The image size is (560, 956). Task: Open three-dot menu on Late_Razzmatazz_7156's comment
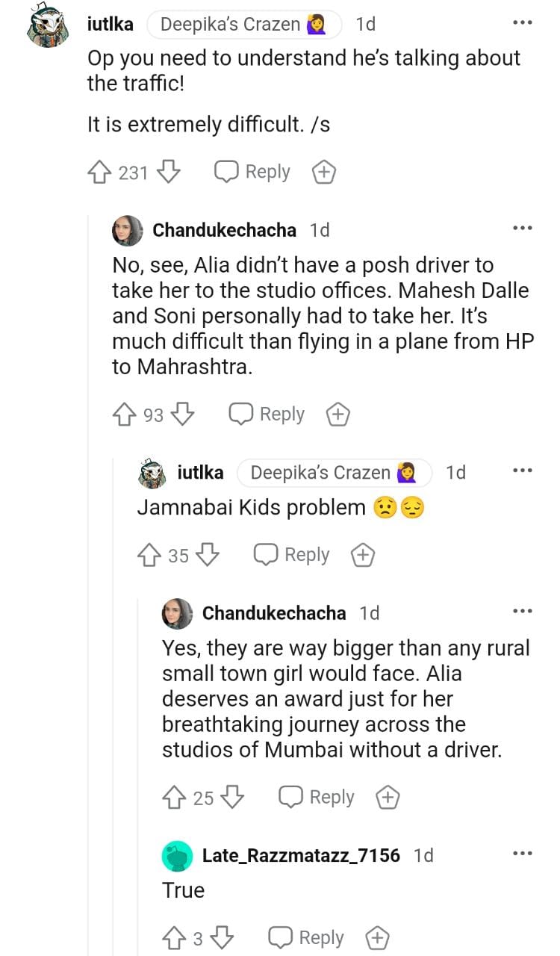coord(522,854)
